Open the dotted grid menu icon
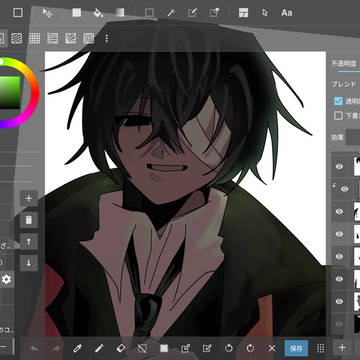360x360 pixels. point(320,348)
